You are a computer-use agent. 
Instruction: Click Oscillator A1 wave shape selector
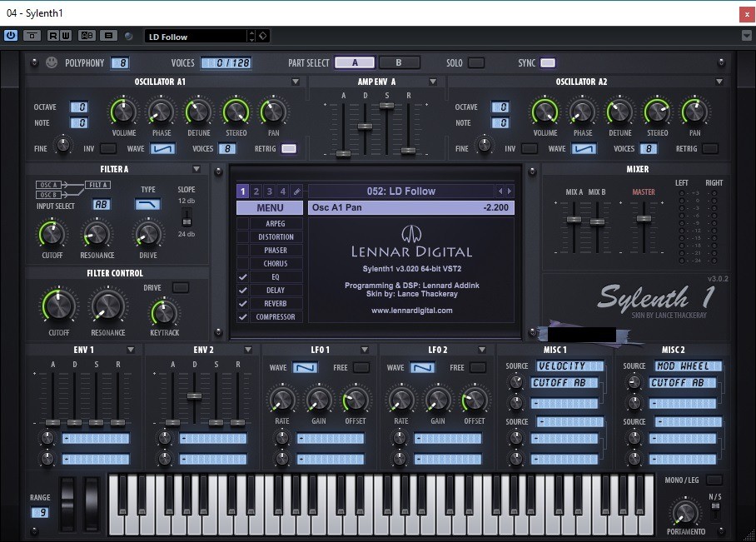point(163,149)
